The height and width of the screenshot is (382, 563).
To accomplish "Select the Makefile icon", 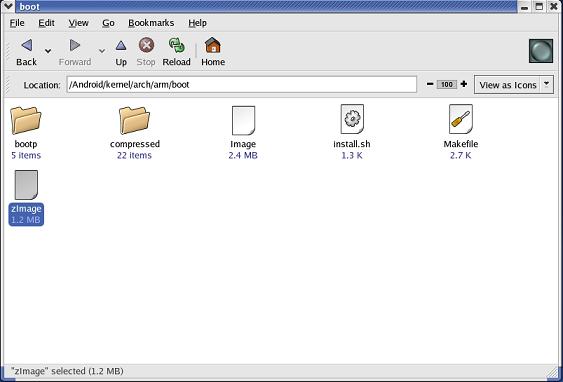I will [461, 120].
